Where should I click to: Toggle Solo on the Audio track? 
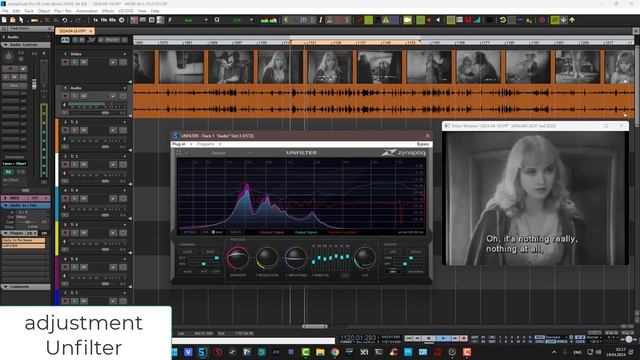[75, 96]
